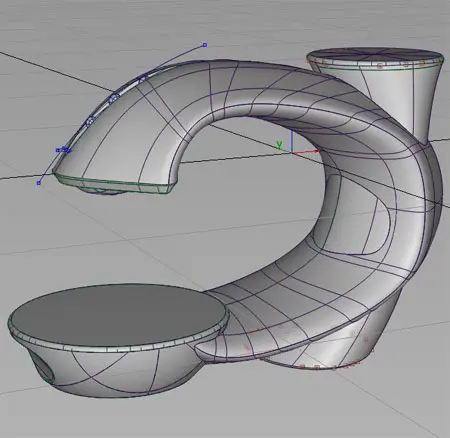Viewport: 450px width, 438px height.
Task: Select the flared cylinder top cap
Action: click(375, 55)
